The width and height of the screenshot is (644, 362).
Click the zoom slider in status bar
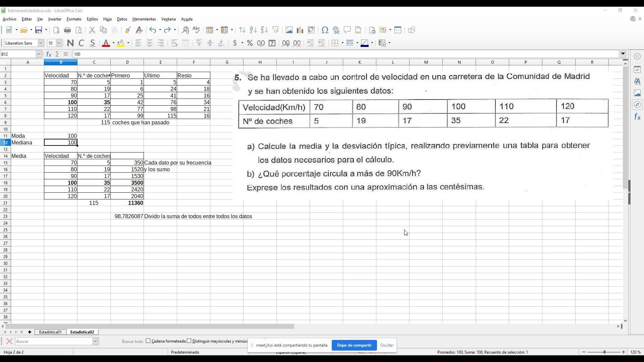tap(604, 352)
